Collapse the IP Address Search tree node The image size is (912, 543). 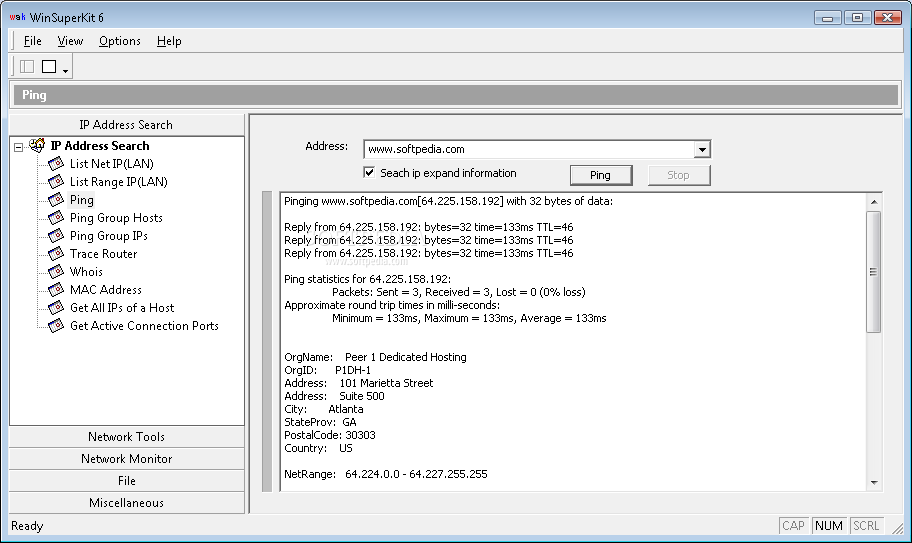click(x=19, y=147)
